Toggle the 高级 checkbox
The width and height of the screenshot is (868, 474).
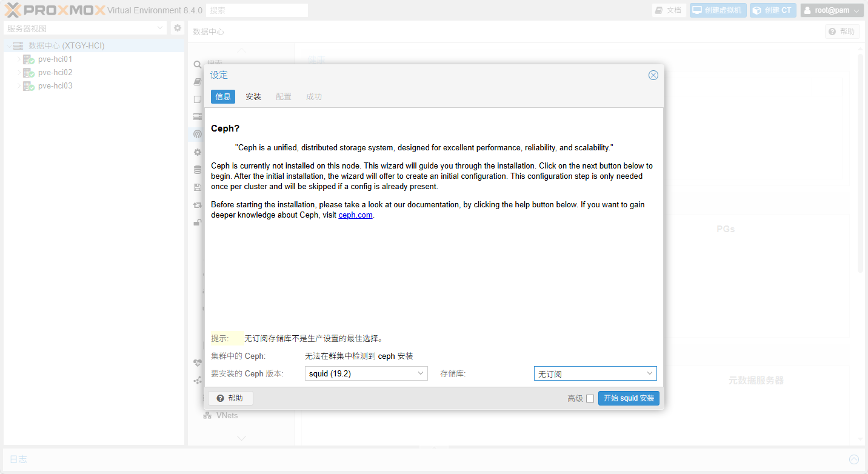(x=590, y=398)
